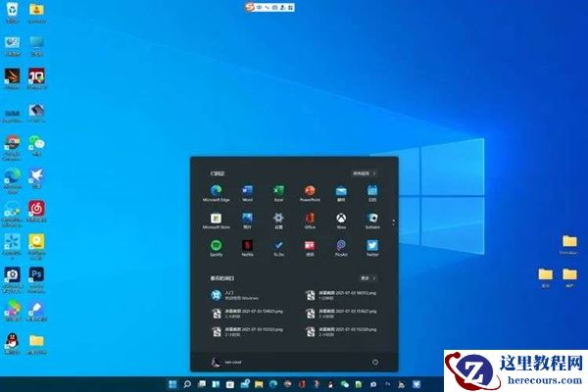Open the All apps list
The height and width of the screenshot is (392, 588).
click(365, 173)
